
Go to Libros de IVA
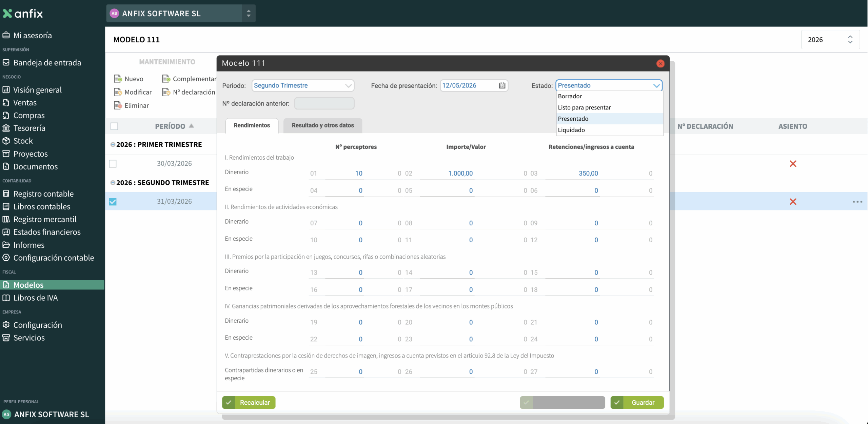pos(35,298)
